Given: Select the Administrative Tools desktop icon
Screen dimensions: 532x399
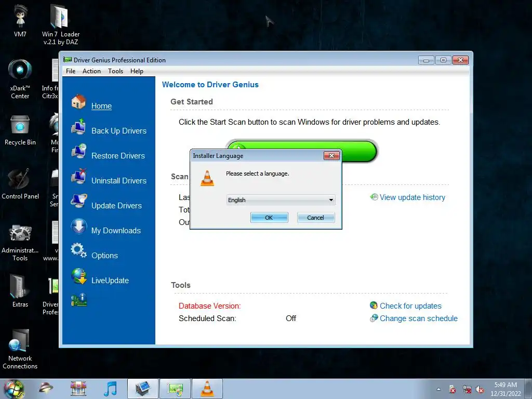Looking at the screenshot, I should point(20,242).
